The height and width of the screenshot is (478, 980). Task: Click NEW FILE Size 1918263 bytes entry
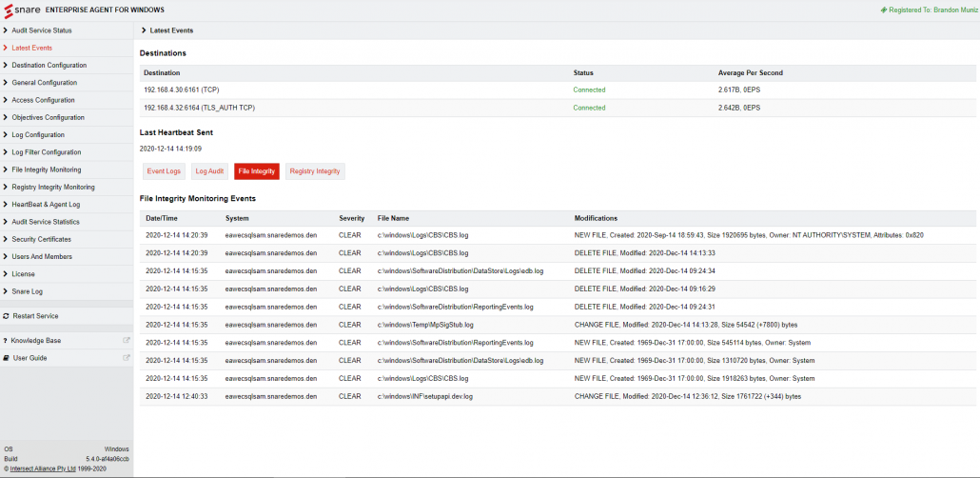[695, 379]
